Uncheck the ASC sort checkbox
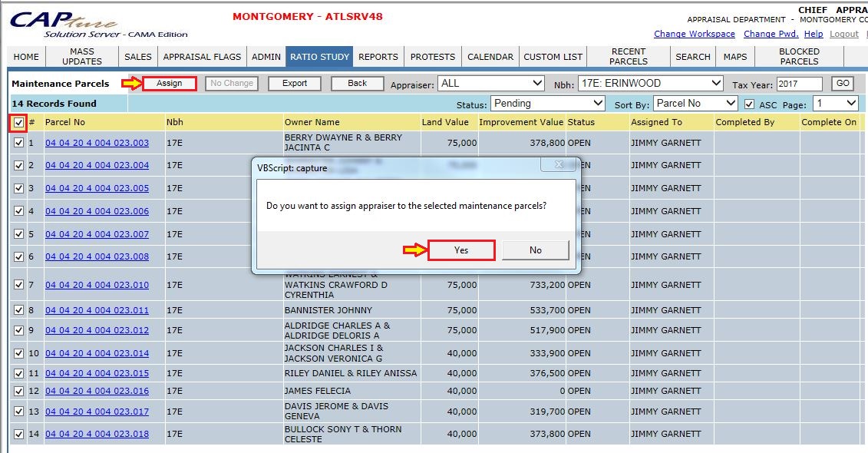Image resolution: width=868 pixels, height=453 pixels. click(x=750, y=104)
